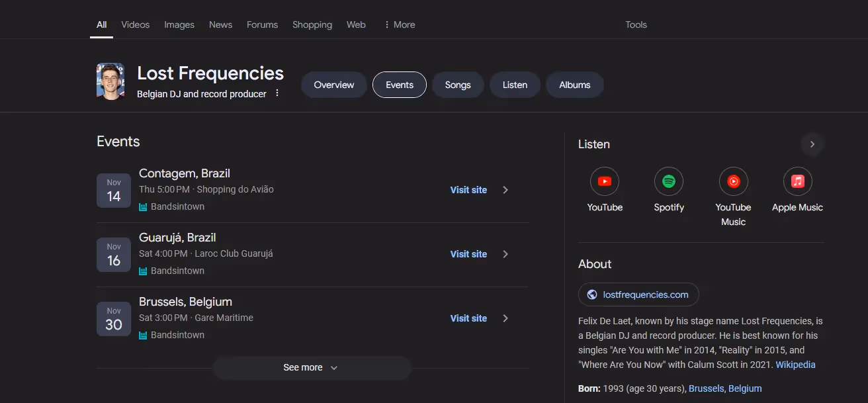
Task: Click 'Thu 5:00 PM · Shopping do Avião' text
Action: coord(206,189)
